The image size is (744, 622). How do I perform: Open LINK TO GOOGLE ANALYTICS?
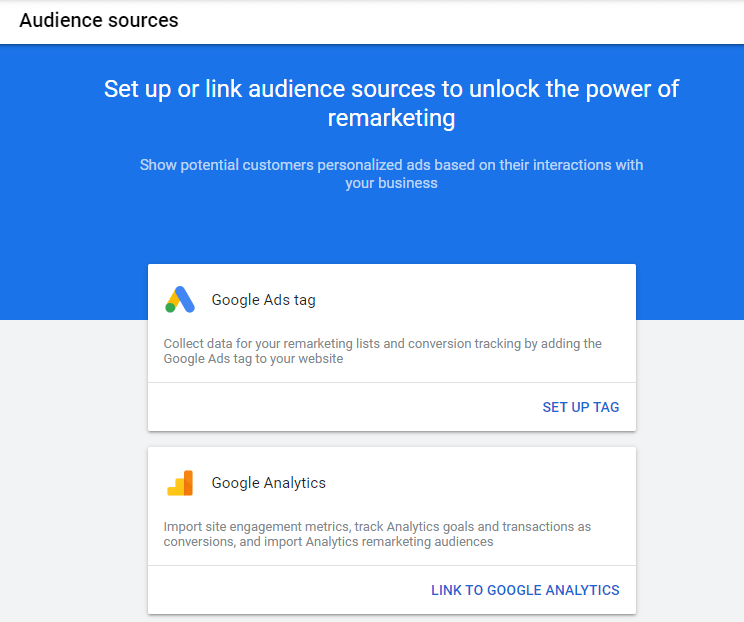[525, 590]
